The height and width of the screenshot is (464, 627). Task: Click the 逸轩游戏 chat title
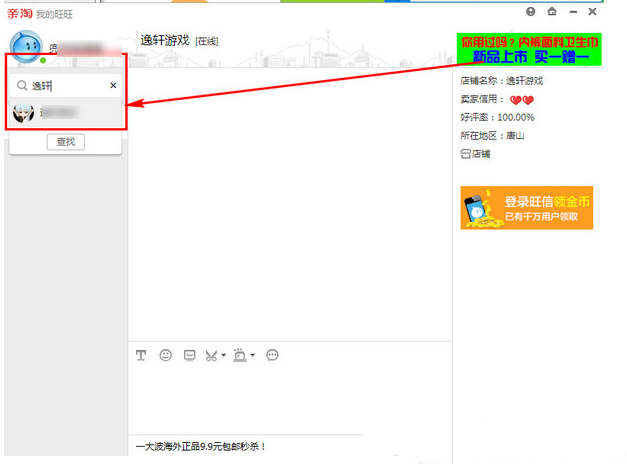[165, 40]
